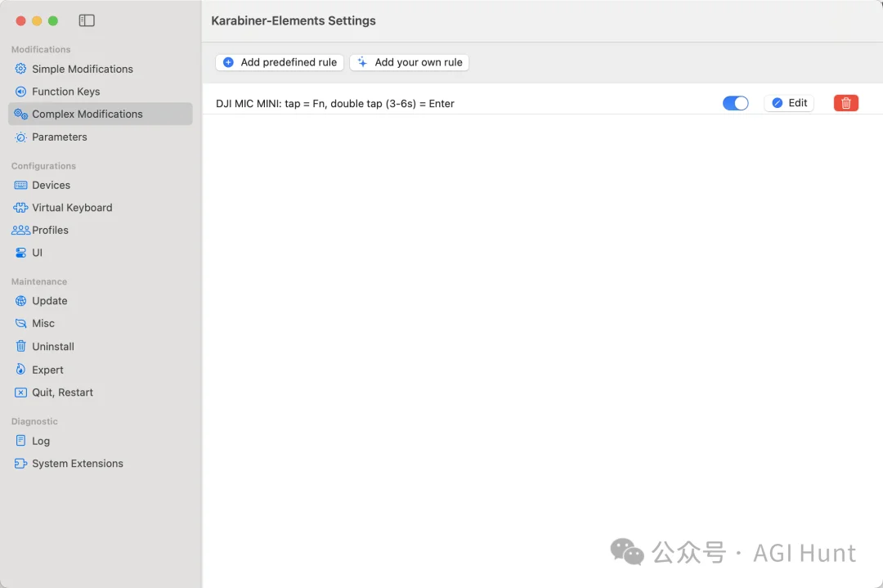The height and width of the screenshot is (588, 883).
Task: Click the Update globe icon
Action: (21, 301)
